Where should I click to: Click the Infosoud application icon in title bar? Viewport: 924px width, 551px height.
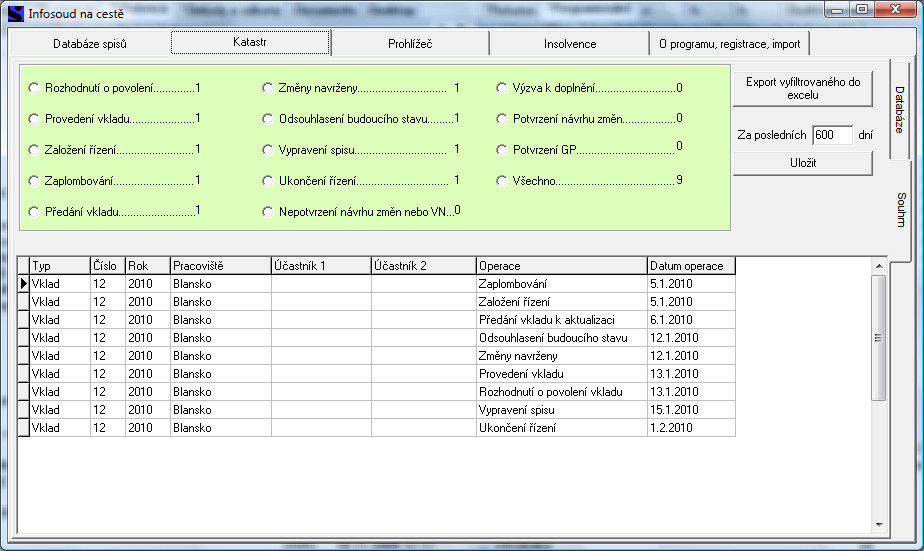tap(16, 14)
